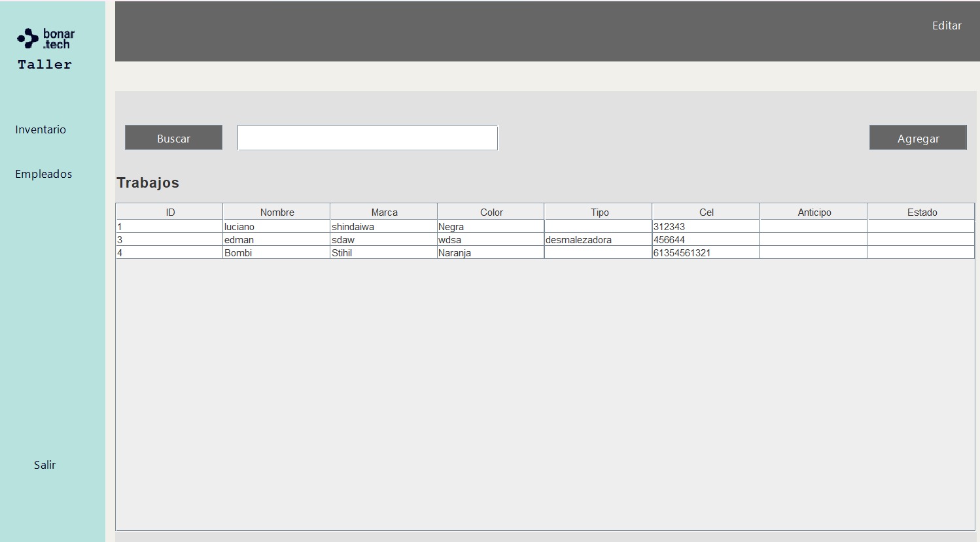
Task: Open the Empleados section
Action: click(x=44, y=174)
